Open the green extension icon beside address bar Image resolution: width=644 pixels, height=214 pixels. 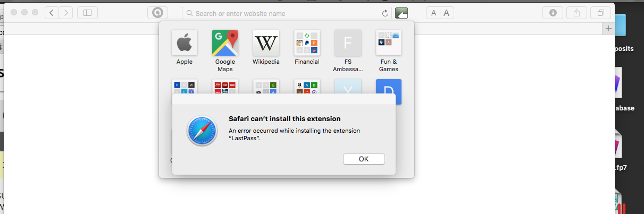pos(401,13)
